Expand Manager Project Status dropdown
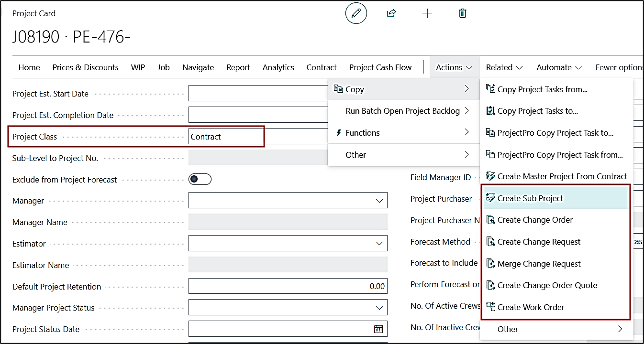Screen dimensions: 644x344 (x=379, y=308)
